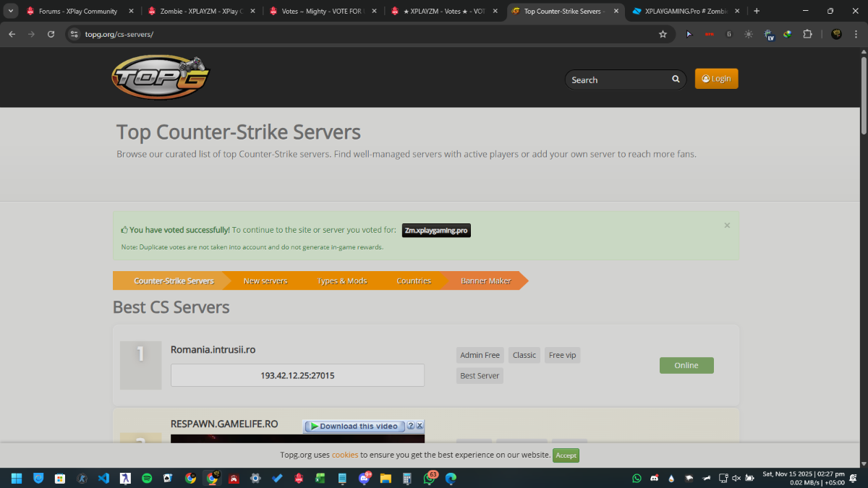This screenshot has height=488, width=868.
Task: Reload the page
Action: tap(51, 34)
